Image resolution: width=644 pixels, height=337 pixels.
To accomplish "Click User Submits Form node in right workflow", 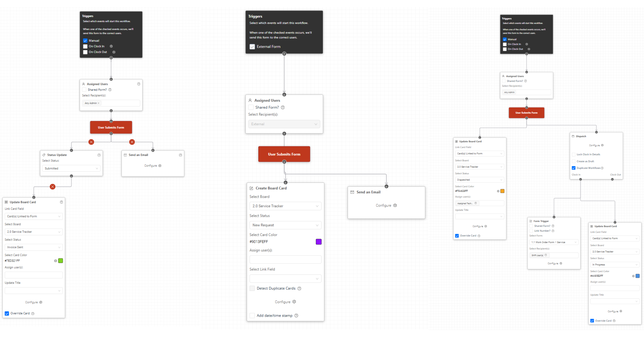I will tap(526, 113).
